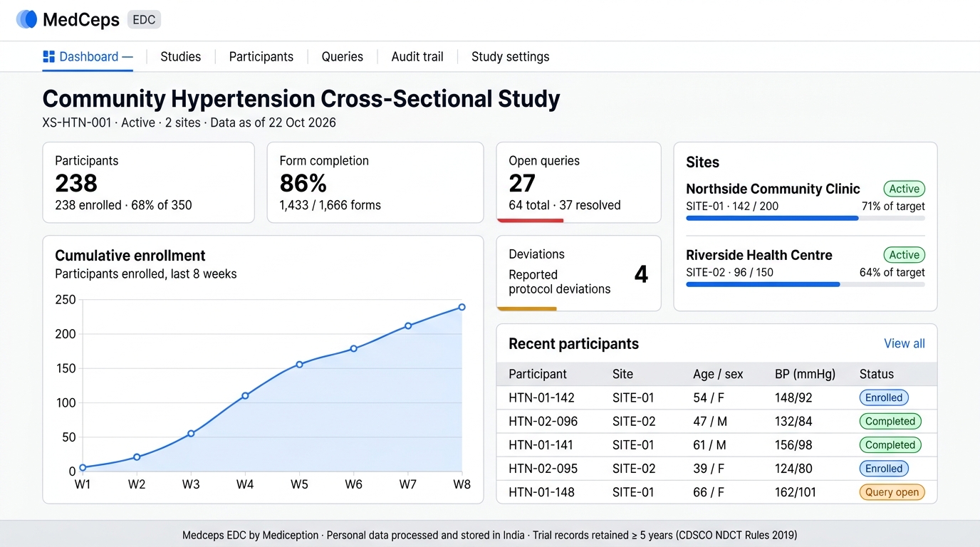Screen dimensions: 980x547
Task: Click the 'Reported protocol deviations' label
Action: 559,282
